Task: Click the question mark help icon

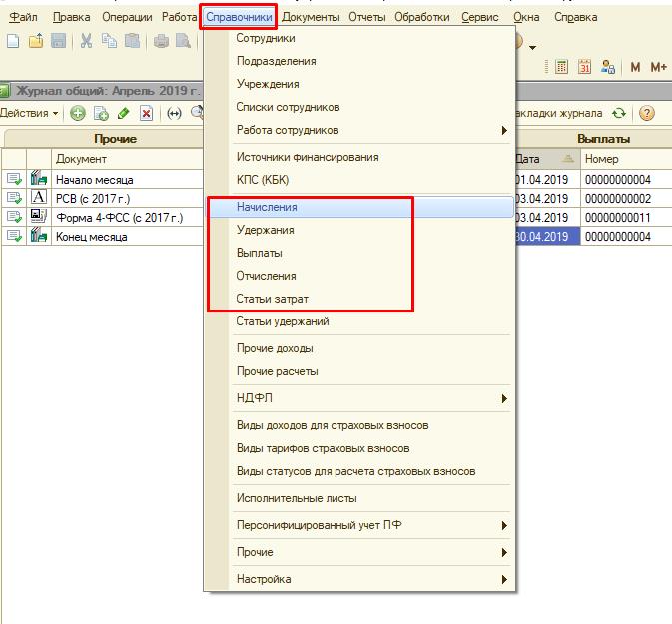Action: click(646, 114)
